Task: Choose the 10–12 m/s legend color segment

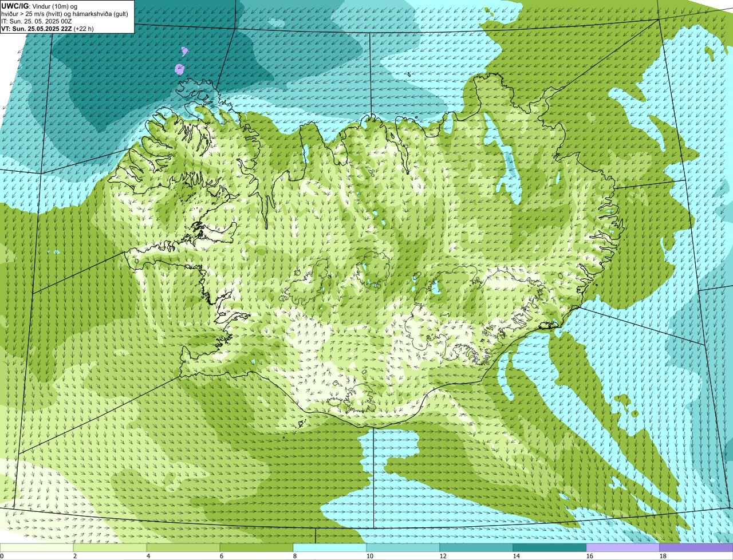Action: click(403, 547)
